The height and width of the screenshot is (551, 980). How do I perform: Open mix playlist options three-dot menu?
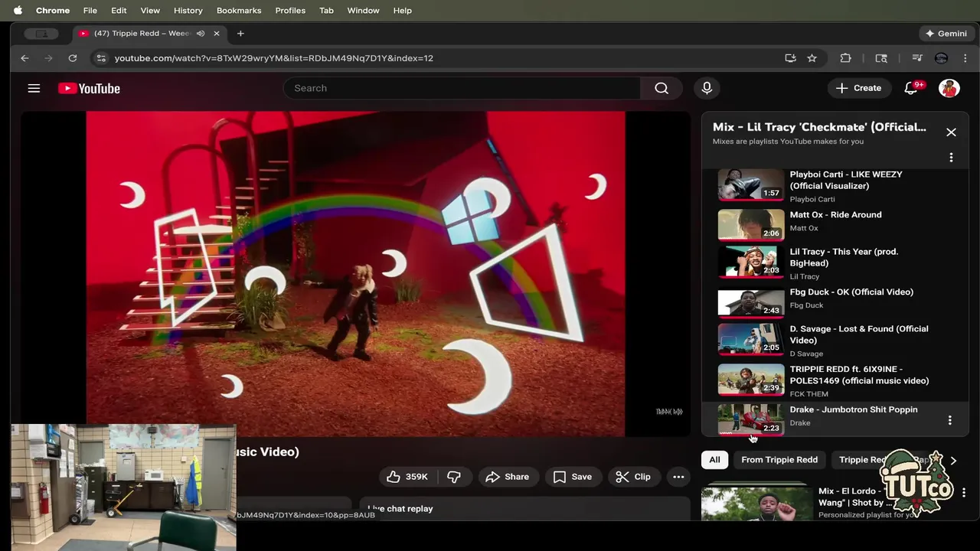click(951, 158)
